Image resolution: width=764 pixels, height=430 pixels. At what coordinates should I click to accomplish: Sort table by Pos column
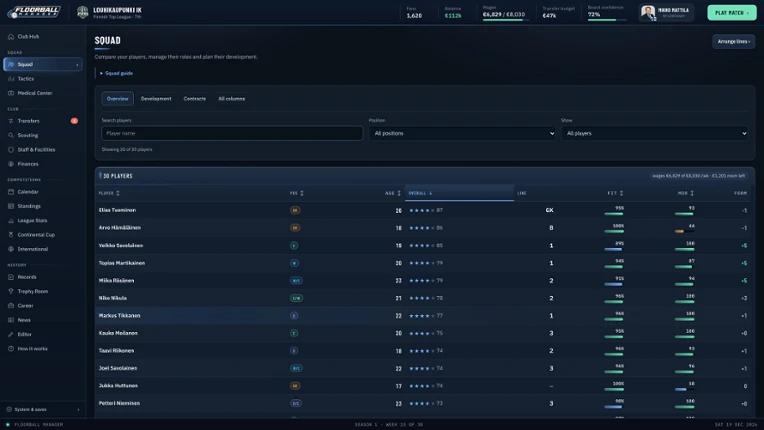point(296,193)
